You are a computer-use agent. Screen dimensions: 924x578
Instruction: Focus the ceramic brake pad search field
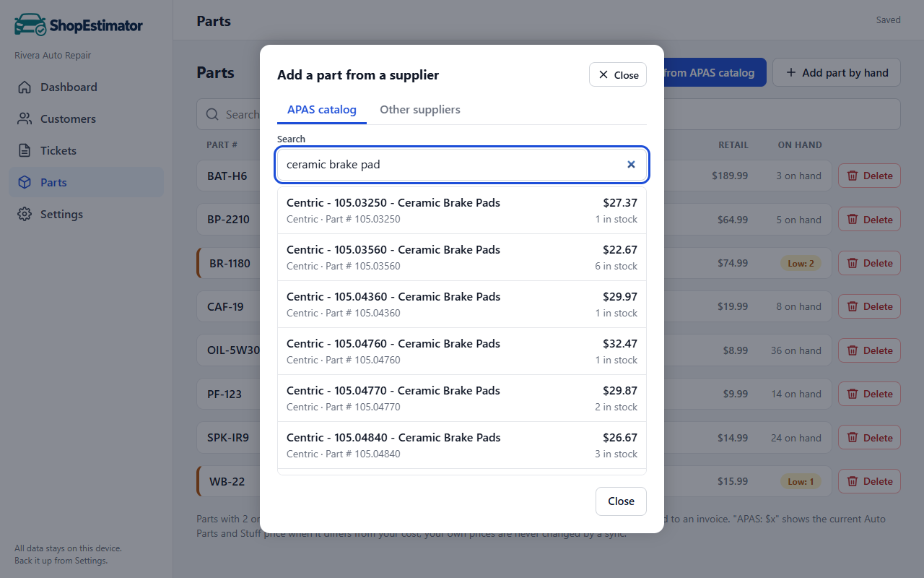click(x=462, y=165)
